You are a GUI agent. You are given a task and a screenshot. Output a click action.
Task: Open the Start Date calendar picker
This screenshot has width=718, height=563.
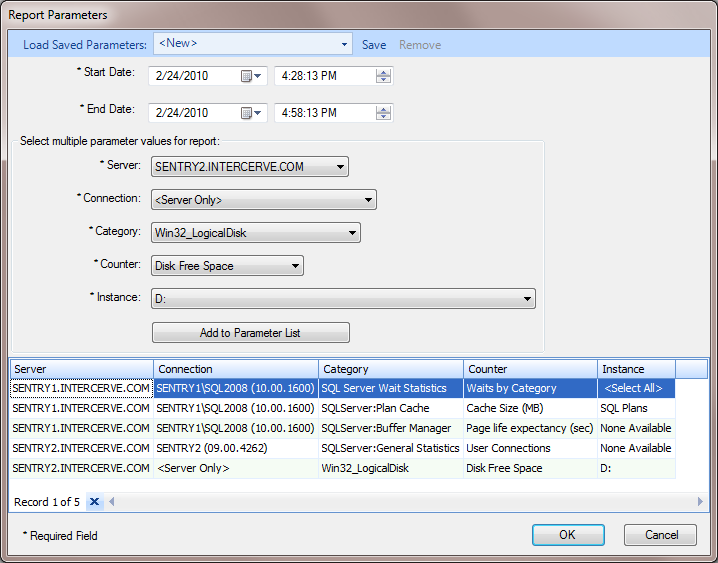pyautogui.click(x=251, y=76)
